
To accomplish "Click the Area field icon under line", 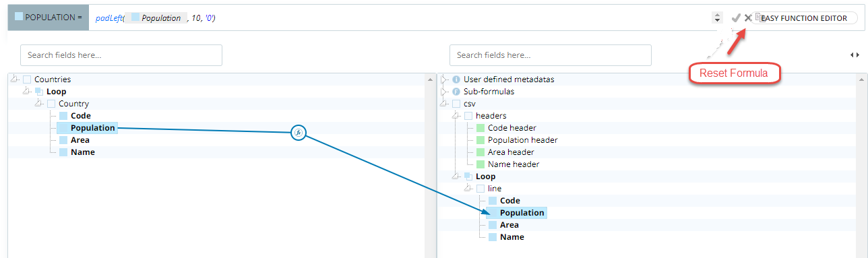I will pyautogui.click(x=493, y=225).
